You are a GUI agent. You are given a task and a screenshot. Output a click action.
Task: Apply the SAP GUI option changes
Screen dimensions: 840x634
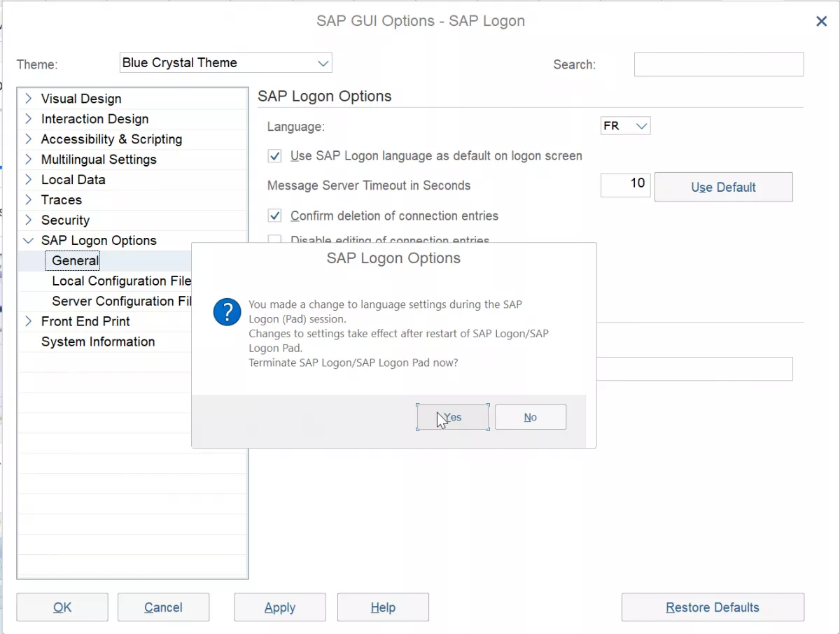point(280,607)
